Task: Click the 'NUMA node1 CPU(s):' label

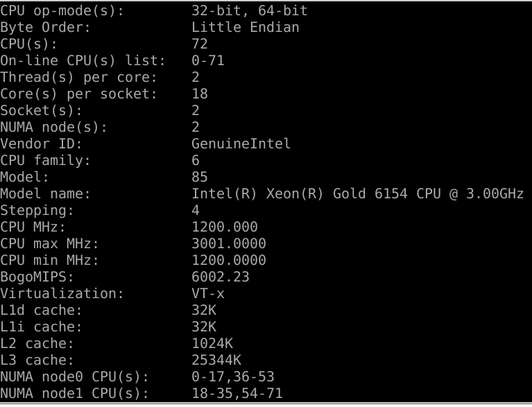Action: click(x=74, y=393)
